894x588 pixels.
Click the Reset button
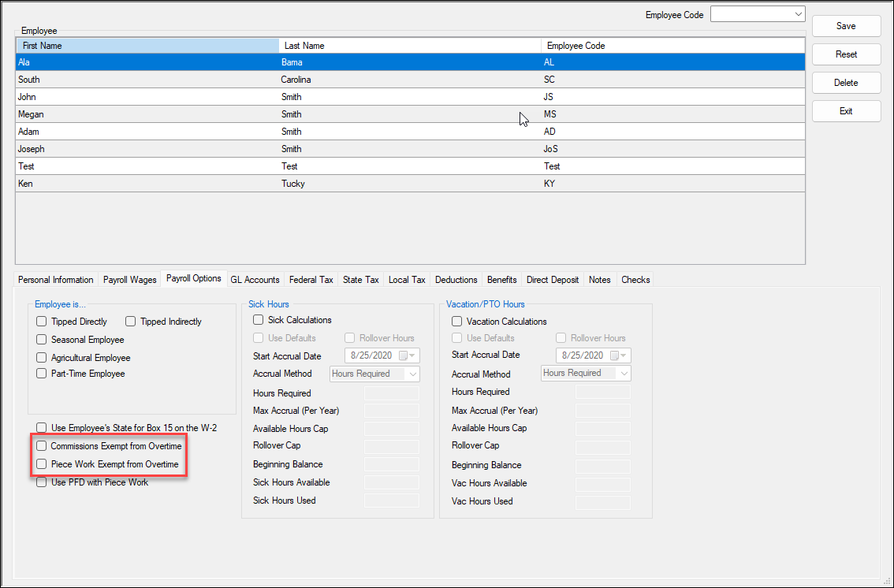click(x=846, y=54)
